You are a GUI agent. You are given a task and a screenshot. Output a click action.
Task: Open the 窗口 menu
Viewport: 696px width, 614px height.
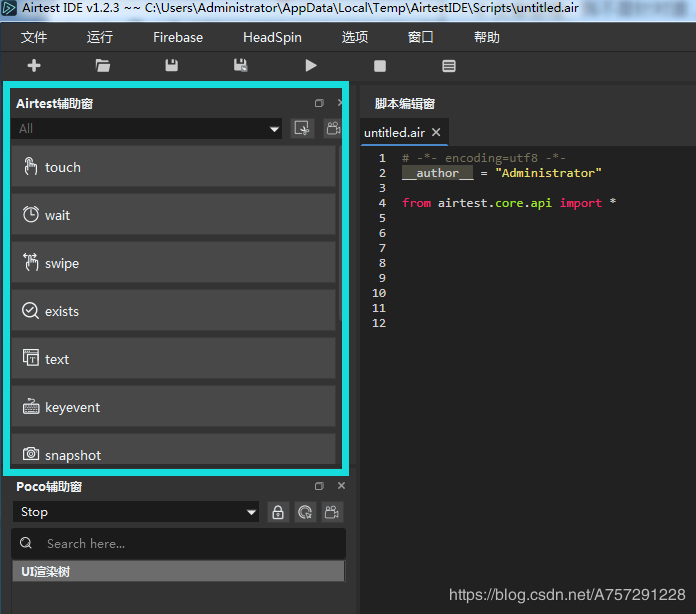[x=420, y=37]
